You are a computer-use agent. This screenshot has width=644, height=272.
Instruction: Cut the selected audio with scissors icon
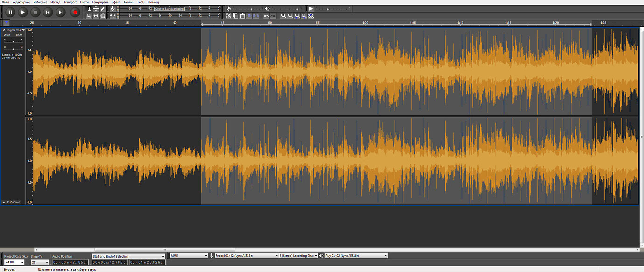(x=228, y=15)
